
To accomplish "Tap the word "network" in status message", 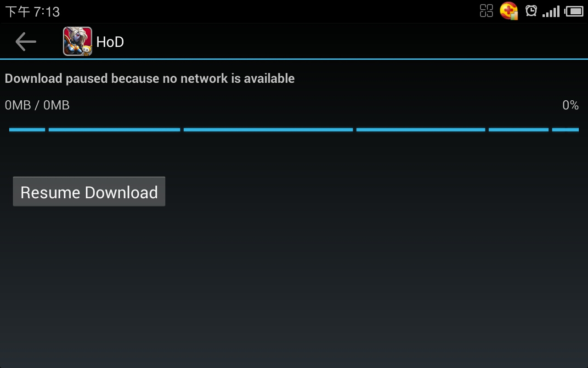I will click(x=204, y=79).
